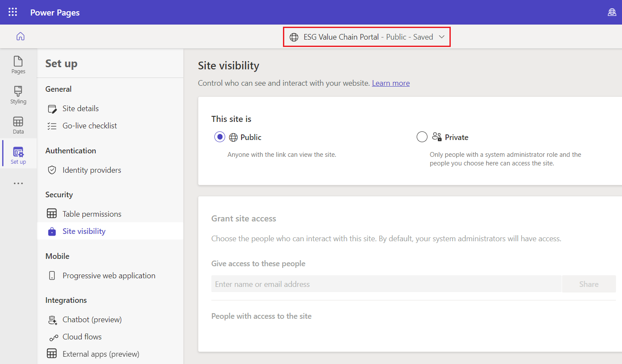
Task: Click the Site visibility lock icon
Action: tap(52, 231)
